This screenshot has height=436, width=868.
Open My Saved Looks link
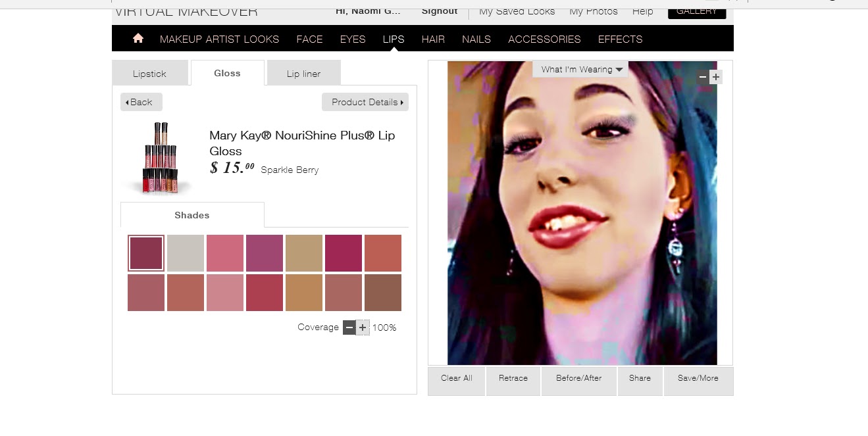point(517,12)
